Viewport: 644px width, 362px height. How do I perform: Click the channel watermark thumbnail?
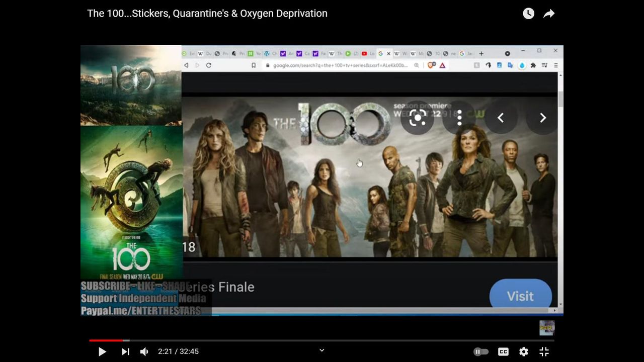[x=547, y=328]
